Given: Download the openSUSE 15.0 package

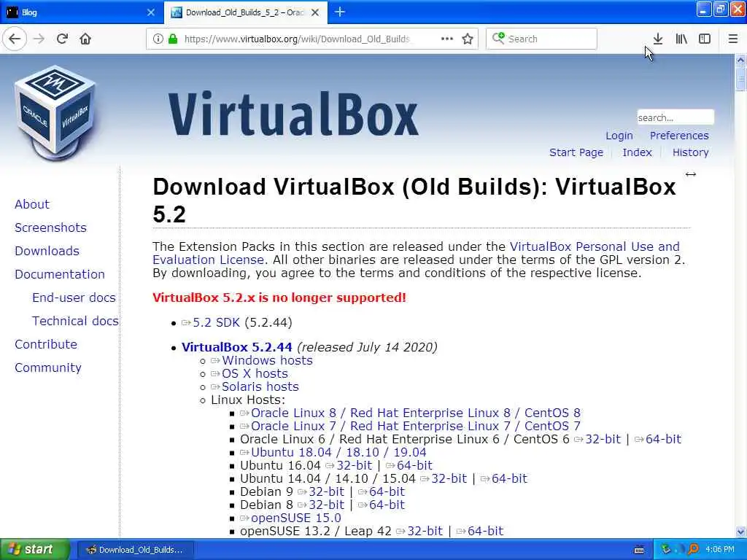Looking at the screenshot, I should click(x=296, y=518).
